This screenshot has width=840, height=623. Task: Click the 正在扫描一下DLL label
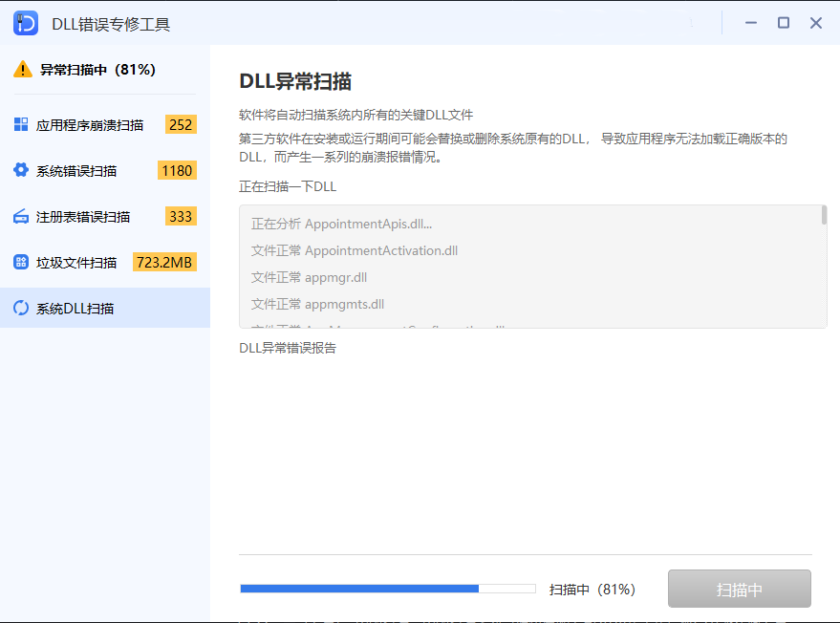(288, 187)
